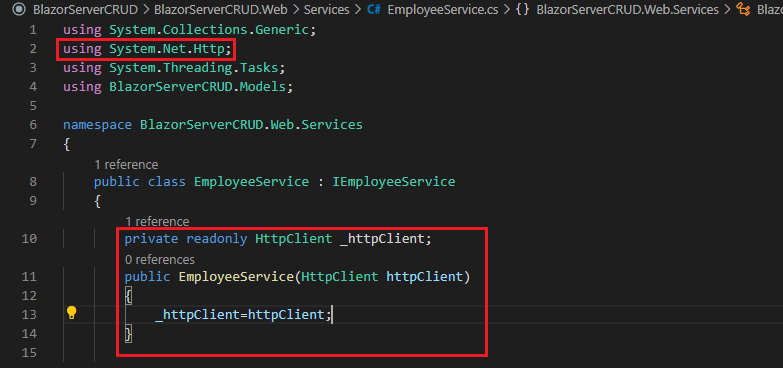This screenshot has height=368, width=783.
Task: Open the BlazorServerCRUD breadcrumb root folder
Action: point(85,9)
